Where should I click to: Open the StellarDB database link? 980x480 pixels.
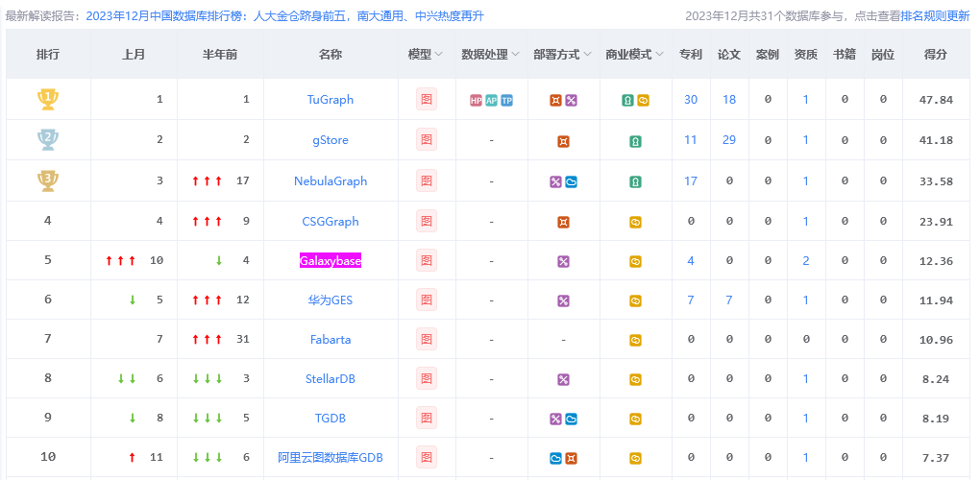331,378
